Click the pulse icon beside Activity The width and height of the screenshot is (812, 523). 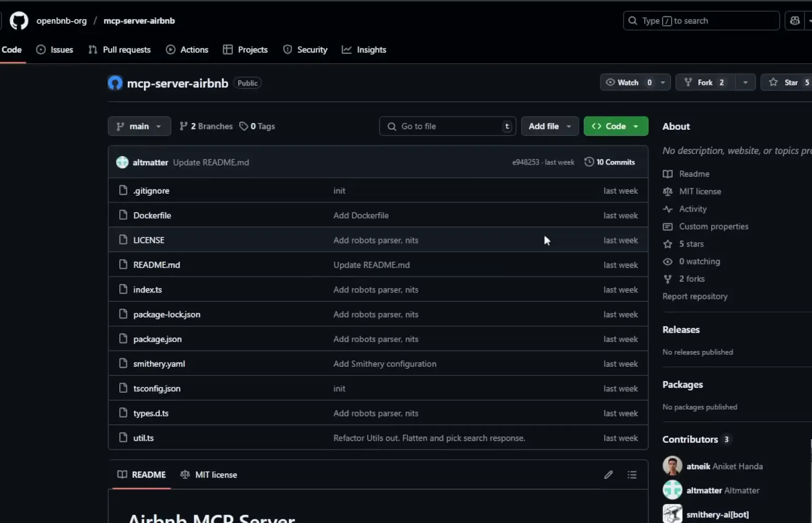[668, 209]
